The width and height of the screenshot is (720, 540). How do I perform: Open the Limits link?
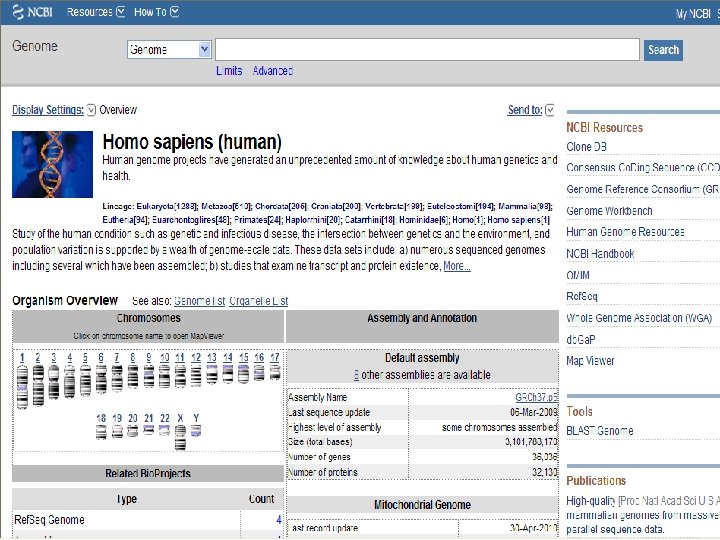pos(229,71)
